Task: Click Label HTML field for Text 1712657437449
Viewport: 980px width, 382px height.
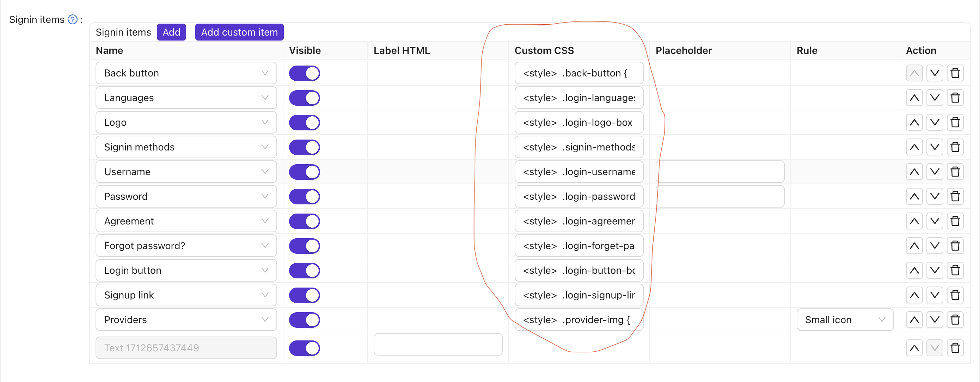Action: [438, 345]
